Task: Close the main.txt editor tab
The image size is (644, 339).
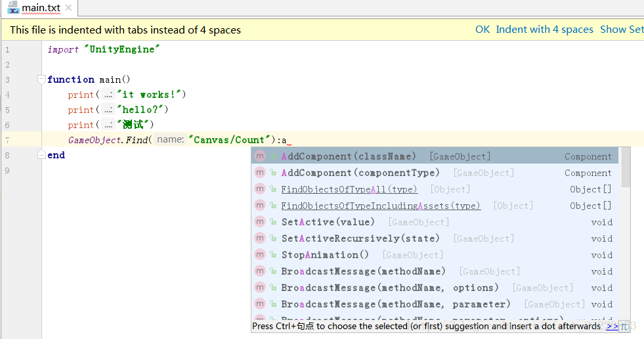Action: pyautogui.click(x=68, y=7)
